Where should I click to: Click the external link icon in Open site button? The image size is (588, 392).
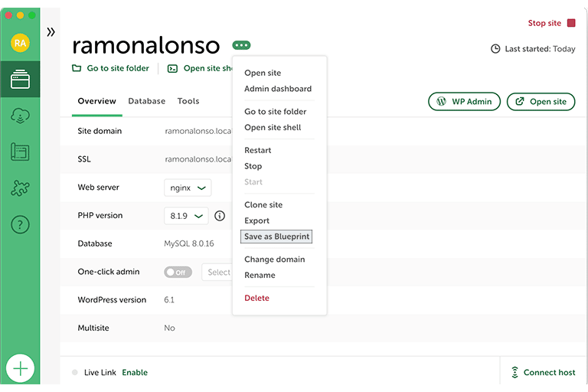[x=520, y=101]
